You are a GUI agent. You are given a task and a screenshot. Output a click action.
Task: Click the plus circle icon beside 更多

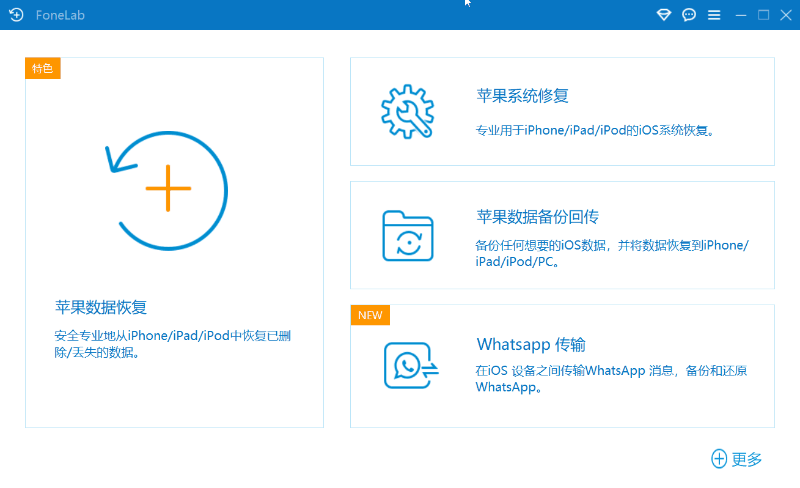pyautogui.click(x=719, y=459)
